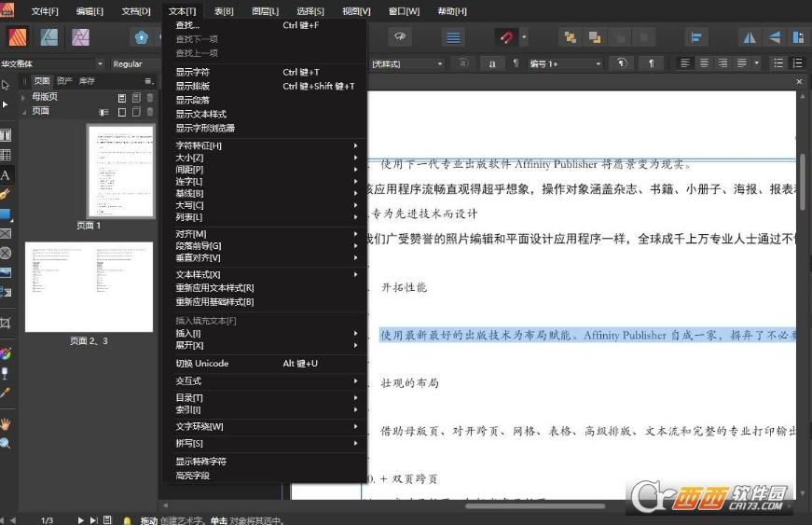
Task: Open the 帮助[H] menu
Action: click(x=452, y=11)
